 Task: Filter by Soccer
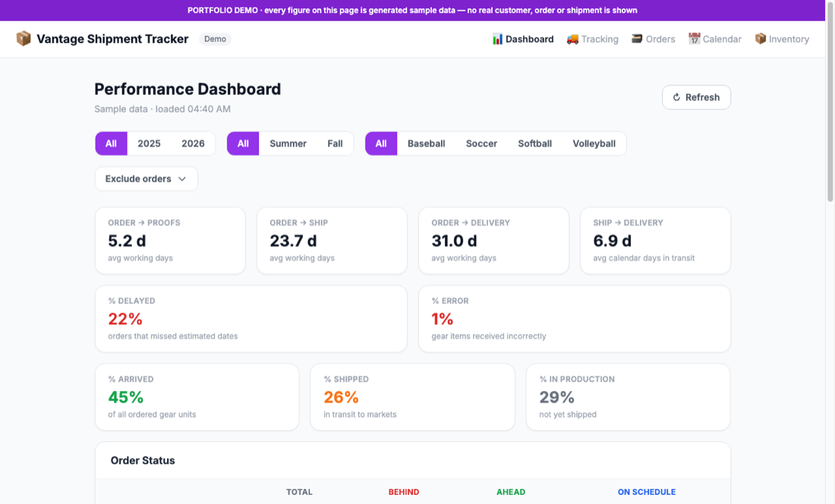[x=481, y=143]
